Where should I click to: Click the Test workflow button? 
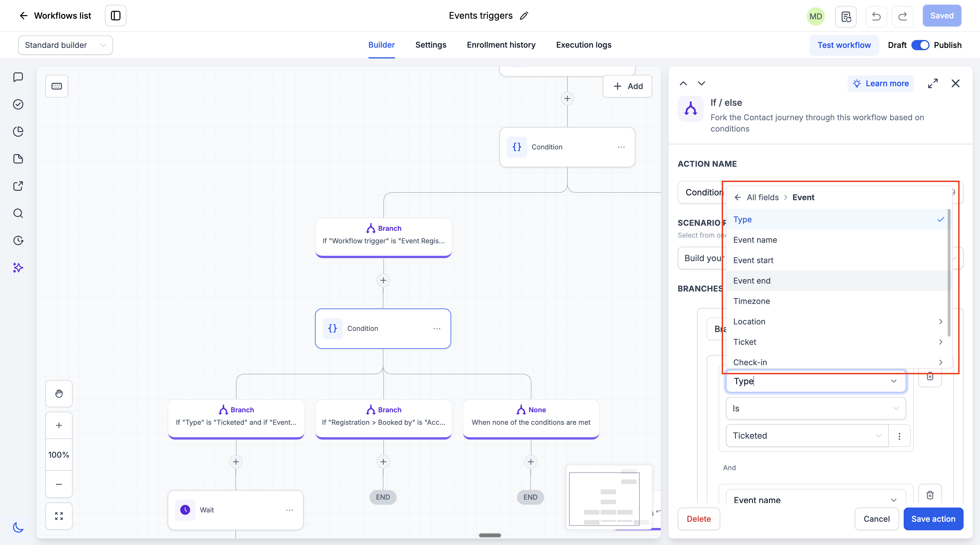point(844,45)
